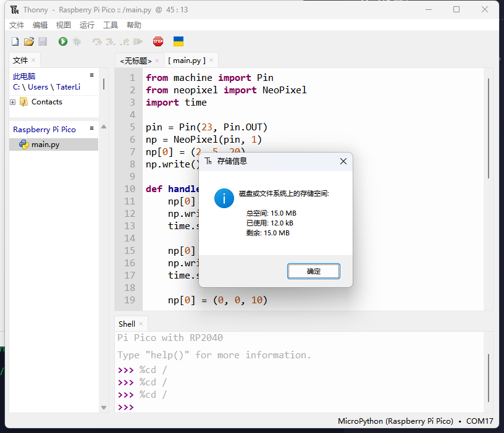Open the interpreter selector in status bar
The width and height of the screenshot is (504, 433).
coord(415,421)
